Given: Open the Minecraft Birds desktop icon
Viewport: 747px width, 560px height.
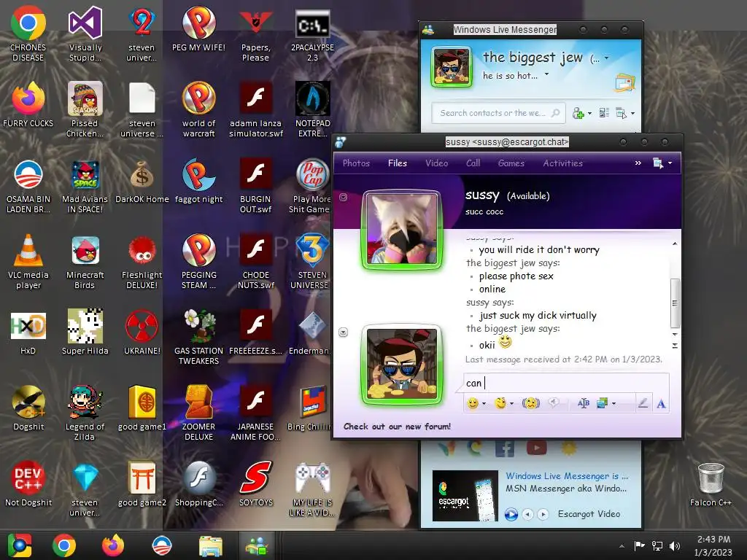Looking at the screenshot, I should (85, 261).
